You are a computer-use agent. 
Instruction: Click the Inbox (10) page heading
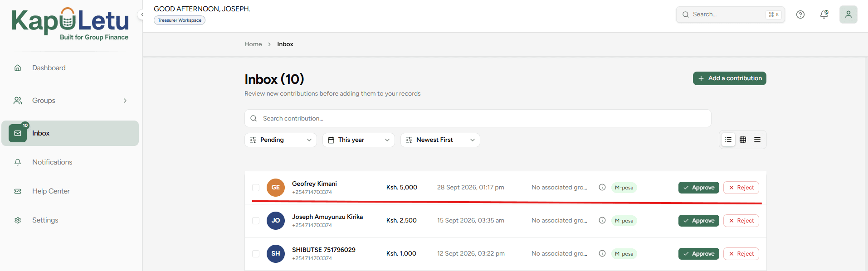click(274, 79)
